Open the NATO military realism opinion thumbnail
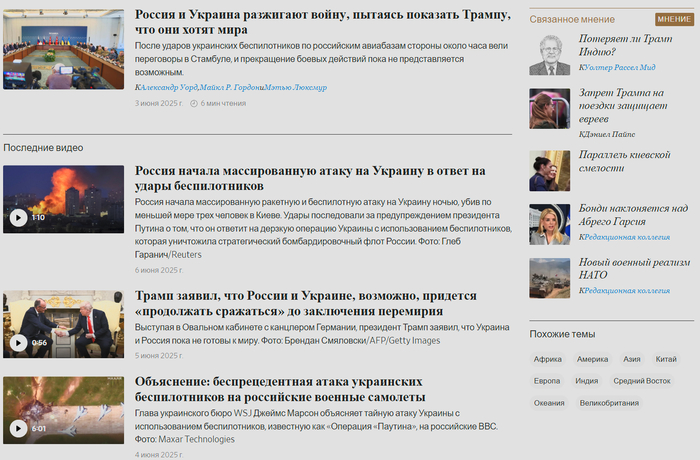The image size is (700, 460). [549, 278]
